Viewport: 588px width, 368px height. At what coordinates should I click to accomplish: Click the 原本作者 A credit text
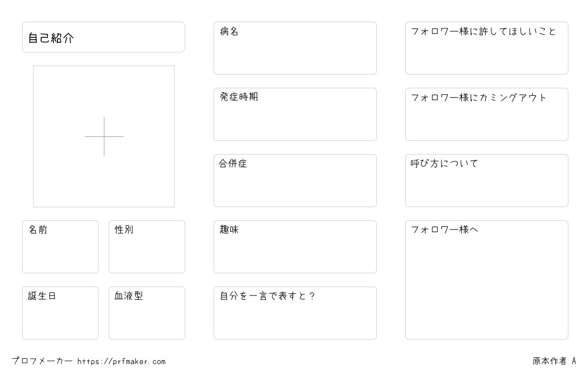point(555,361)
